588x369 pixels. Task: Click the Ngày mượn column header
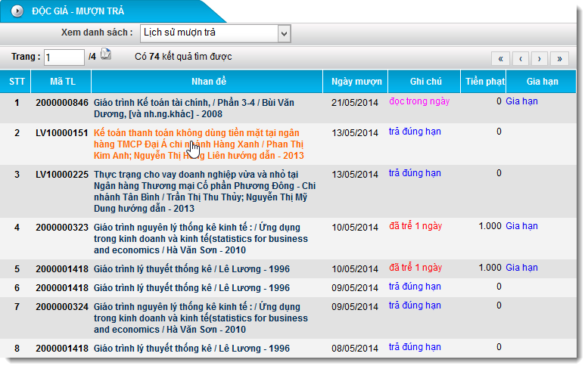coord(356,82)
